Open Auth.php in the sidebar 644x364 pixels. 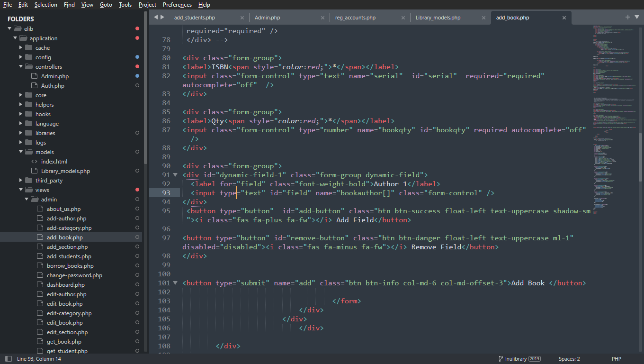[x=53, y=85]
